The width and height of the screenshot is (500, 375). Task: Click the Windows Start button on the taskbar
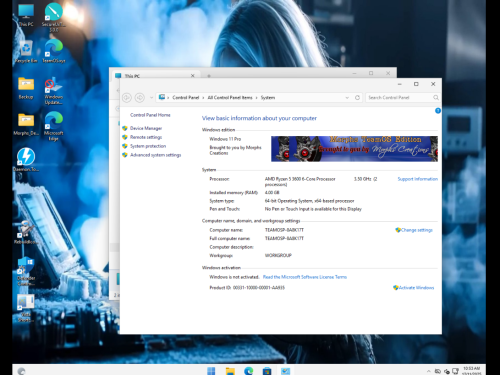click(211, 371)
